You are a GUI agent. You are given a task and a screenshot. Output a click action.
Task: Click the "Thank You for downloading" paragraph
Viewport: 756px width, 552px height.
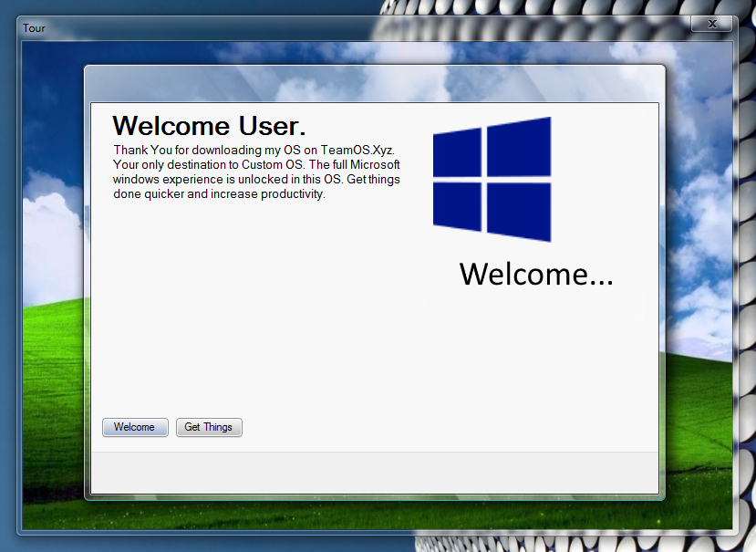(x=256, y=172)
